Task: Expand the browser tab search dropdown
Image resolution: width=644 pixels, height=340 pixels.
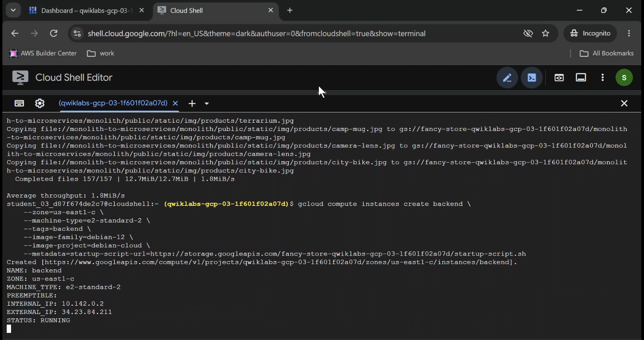Action: click(x=13, y=10)
